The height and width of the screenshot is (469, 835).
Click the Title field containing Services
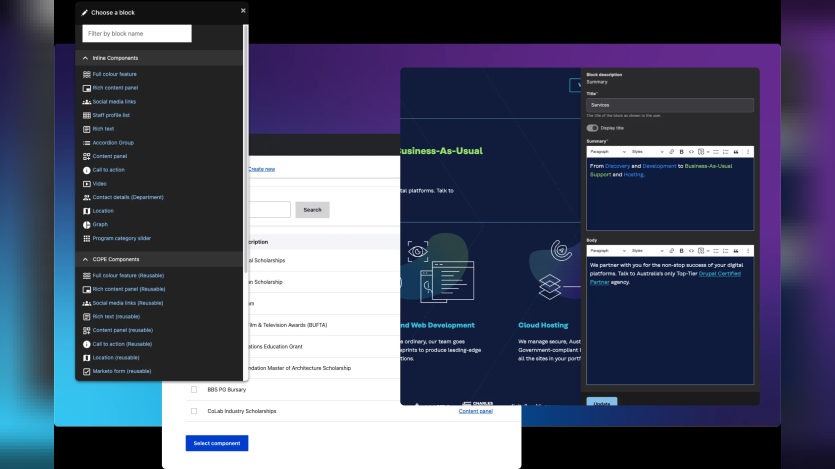(670, 105)
